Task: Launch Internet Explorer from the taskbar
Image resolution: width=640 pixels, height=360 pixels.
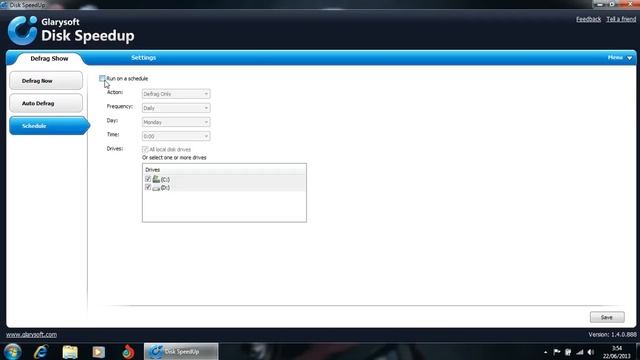Action: point(41,351)
